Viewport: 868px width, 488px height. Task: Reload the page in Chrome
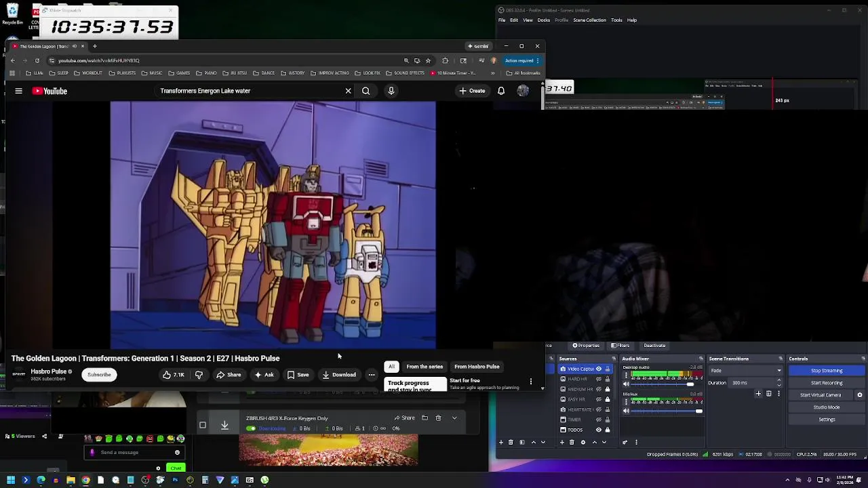point(37,60)
